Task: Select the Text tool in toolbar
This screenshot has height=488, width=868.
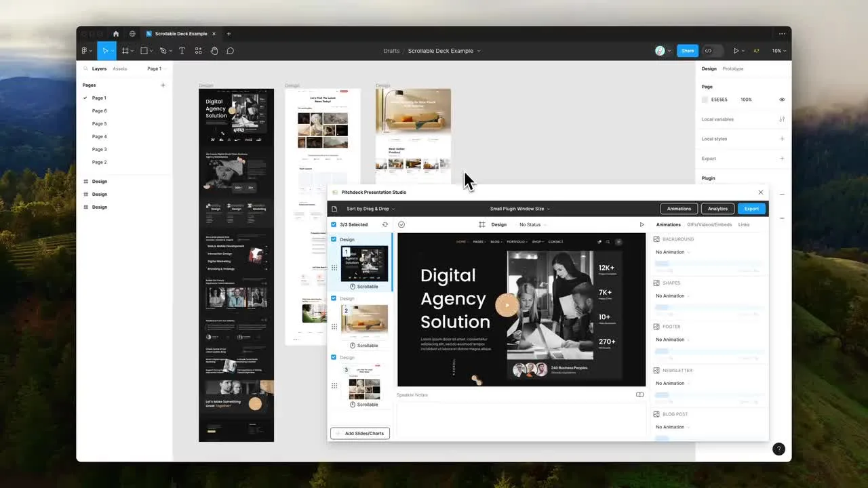Action: tap(182, 51)
